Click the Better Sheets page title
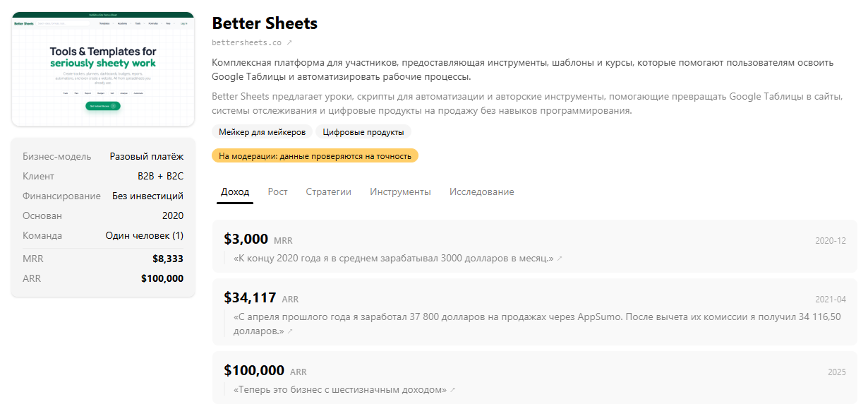This screenshot has height=414, width=868. [265, 23]
